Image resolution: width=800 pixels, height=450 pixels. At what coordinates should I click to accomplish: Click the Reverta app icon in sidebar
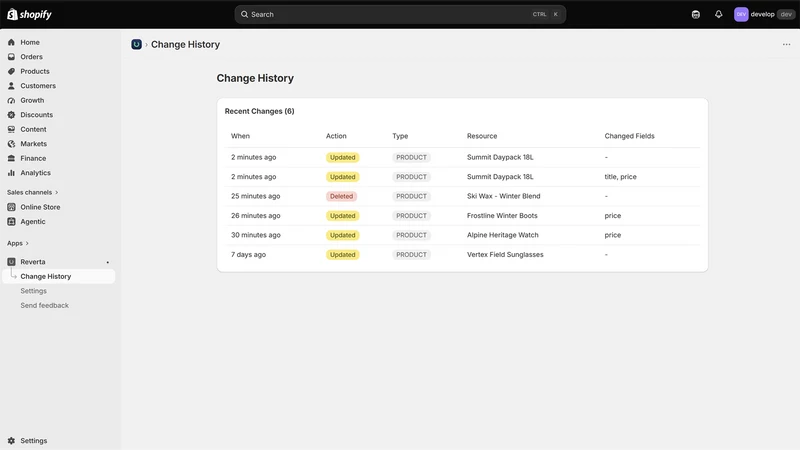click(x=11, y=262)
